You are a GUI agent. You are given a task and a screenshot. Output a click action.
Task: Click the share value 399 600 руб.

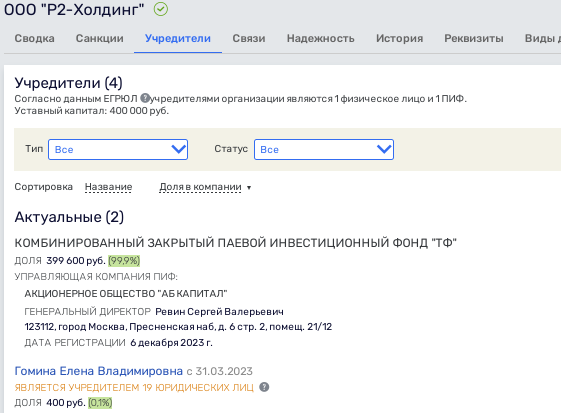[x=76, y=261]
